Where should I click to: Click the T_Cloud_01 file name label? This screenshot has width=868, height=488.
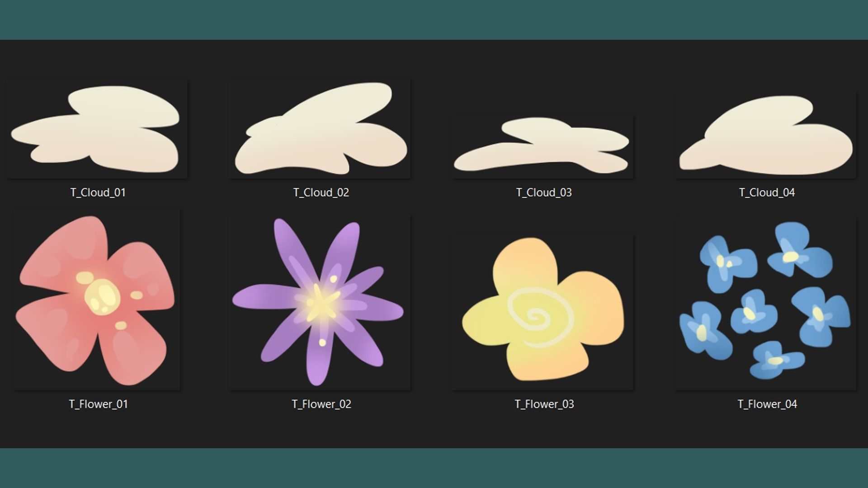click(x=98, y=192)
